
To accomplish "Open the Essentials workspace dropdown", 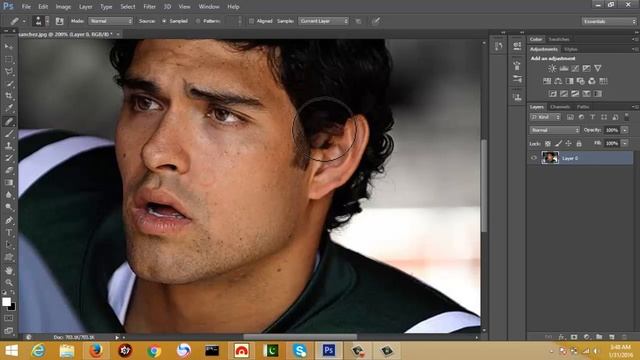I will point(609,21).
